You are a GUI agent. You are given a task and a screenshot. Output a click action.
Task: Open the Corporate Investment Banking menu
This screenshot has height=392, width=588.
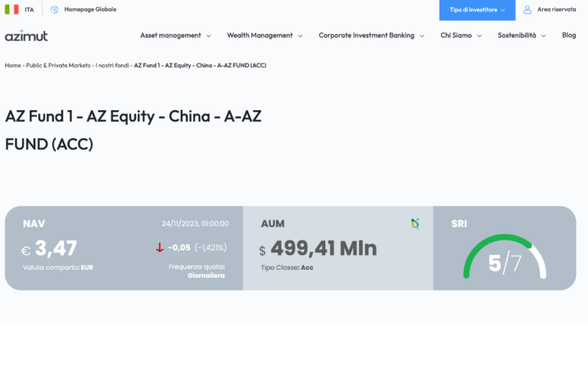coord(367,35)
